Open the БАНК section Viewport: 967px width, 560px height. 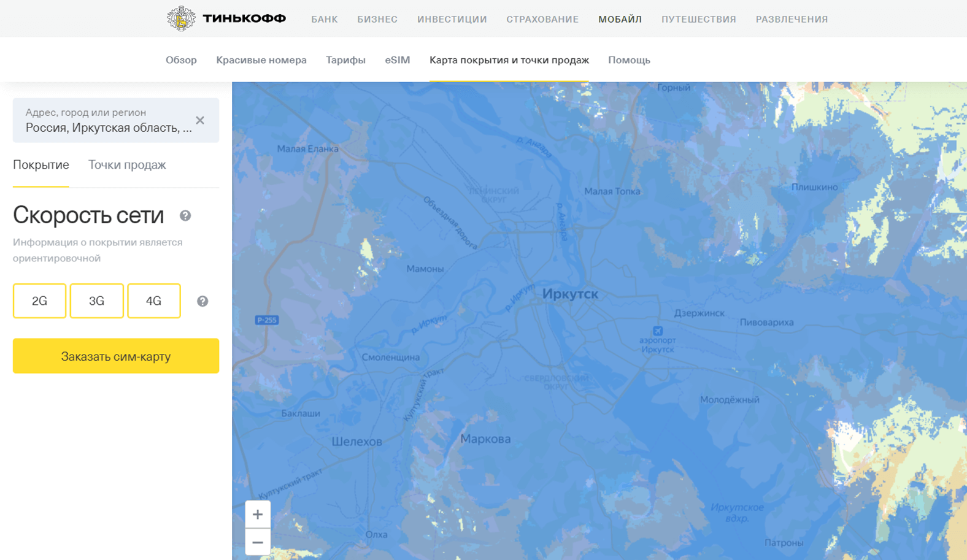(x=324, y=19)
